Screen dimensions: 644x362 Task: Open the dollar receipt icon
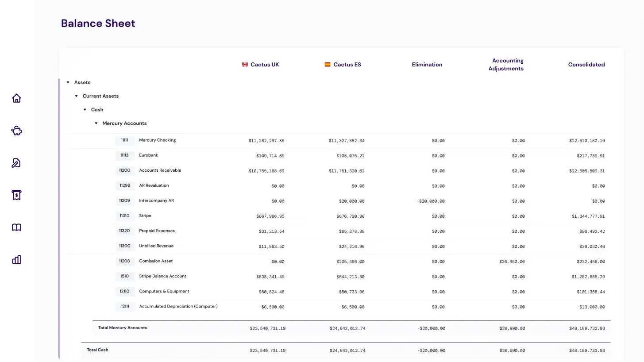pos(16,195)
